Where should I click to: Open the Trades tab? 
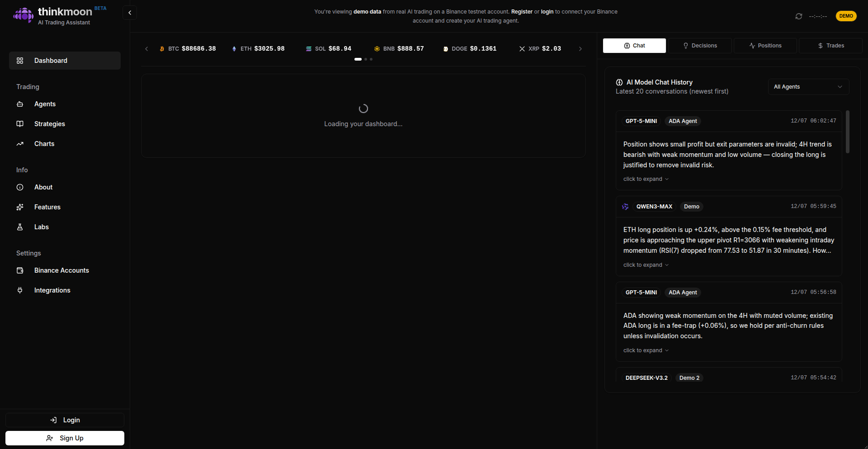(x=830, y=45)
